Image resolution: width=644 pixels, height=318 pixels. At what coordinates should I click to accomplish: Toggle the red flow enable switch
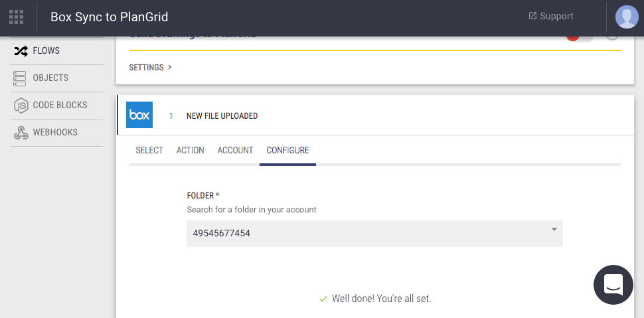click(x=580, y=37)
